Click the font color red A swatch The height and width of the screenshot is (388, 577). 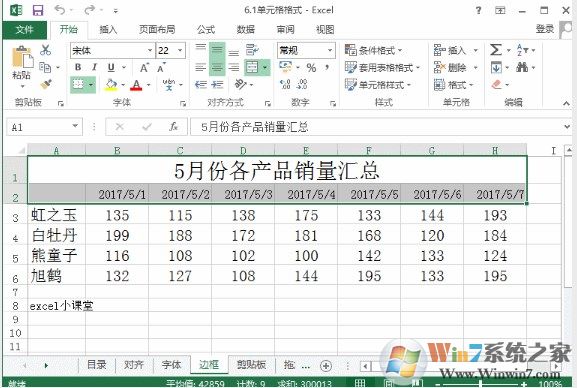(137, 85)
